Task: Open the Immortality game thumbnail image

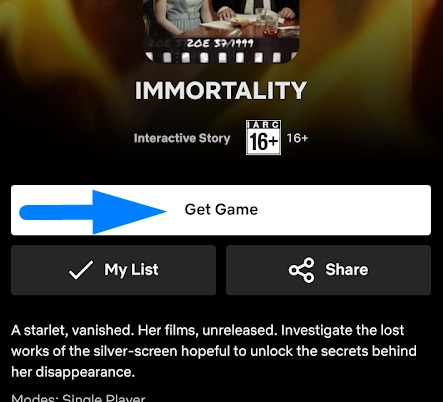Action: 221,31
